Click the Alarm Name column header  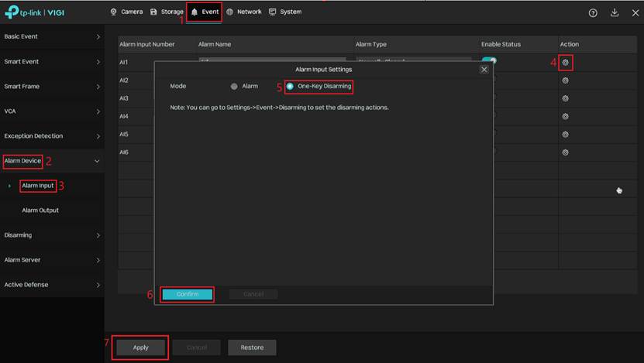tap(215, 44)
